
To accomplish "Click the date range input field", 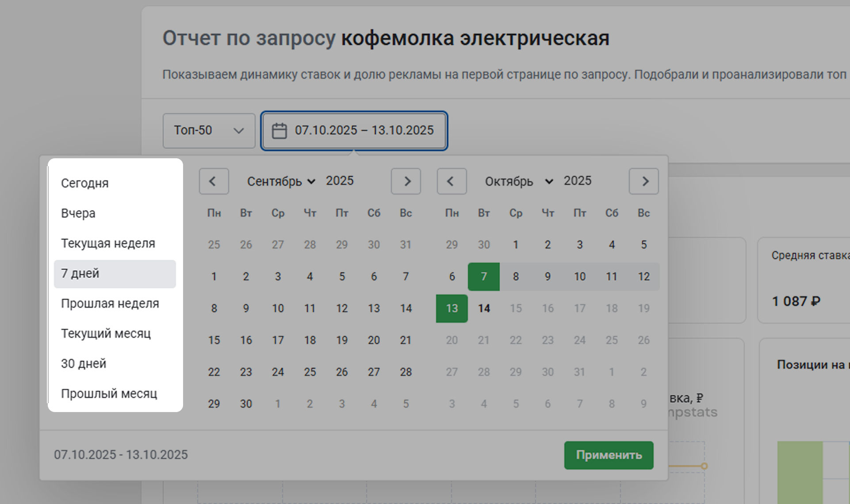I will point(364,130).
